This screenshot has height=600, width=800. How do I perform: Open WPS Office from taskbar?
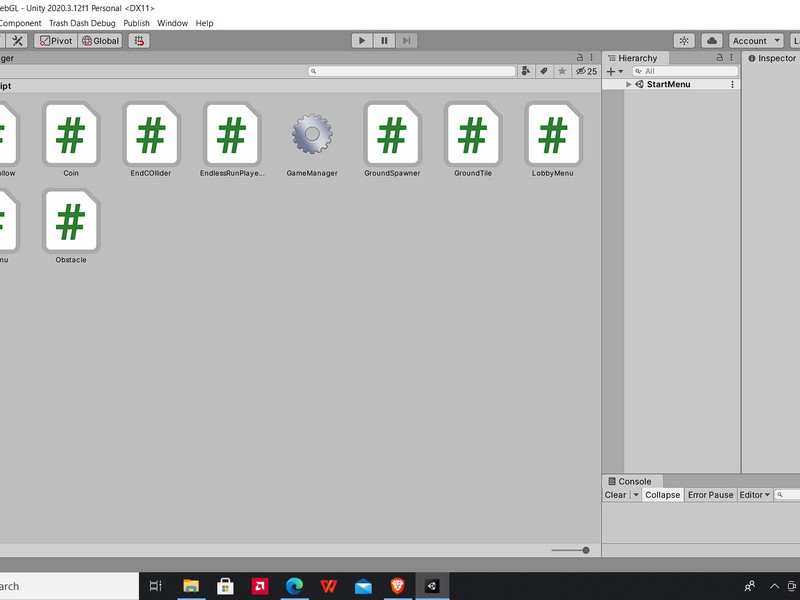[329, 586]
